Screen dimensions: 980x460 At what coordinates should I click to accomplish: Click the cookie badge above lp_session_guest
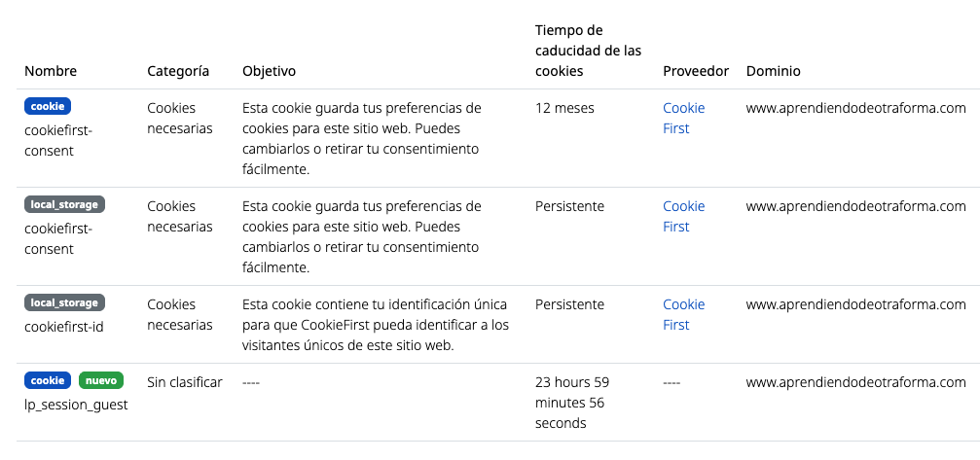click(48, 381)
